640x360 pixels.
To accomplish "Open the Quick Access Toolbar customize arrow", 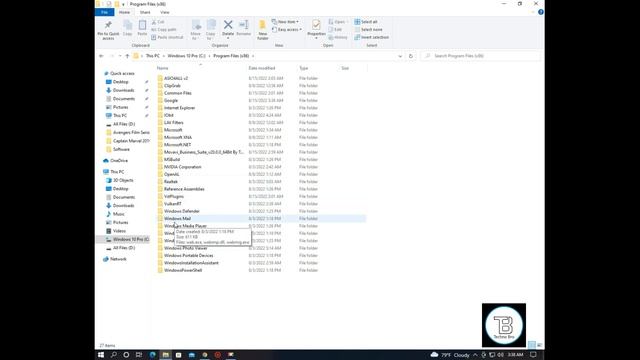I will tap(123, 4).
